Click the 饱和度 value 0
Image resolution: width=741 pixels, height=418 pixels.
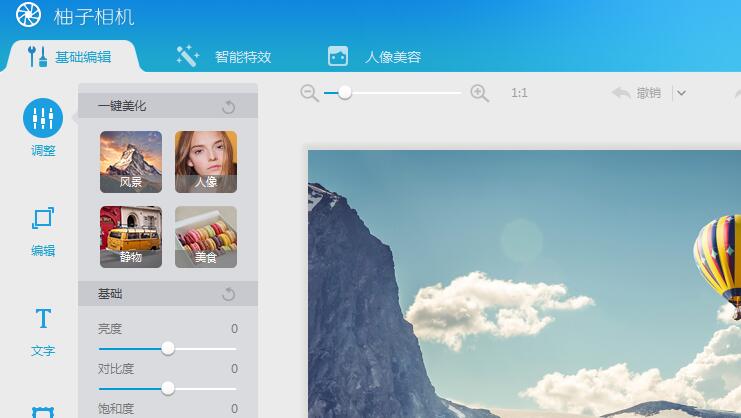[x=234, y=409]
